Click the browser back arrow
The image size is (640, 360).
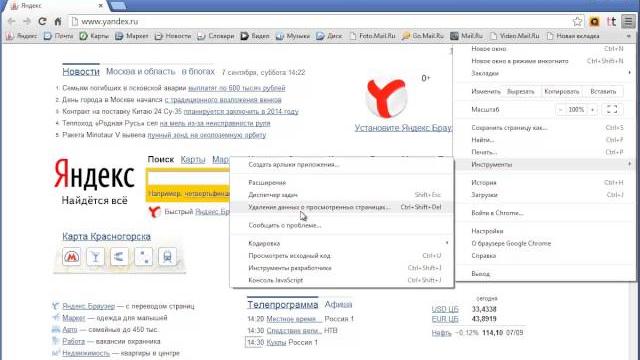point(11,21)
